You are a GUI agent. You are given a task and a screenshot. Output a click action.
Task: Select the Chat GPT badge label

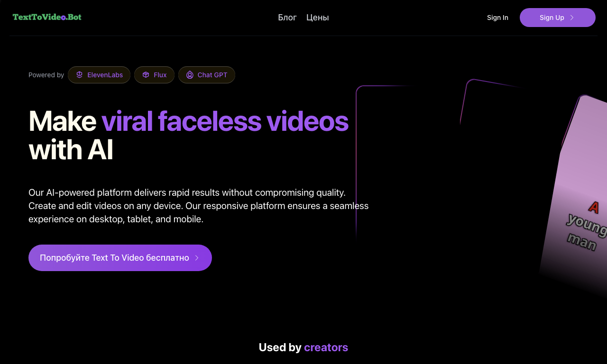[x=212, y=75]
